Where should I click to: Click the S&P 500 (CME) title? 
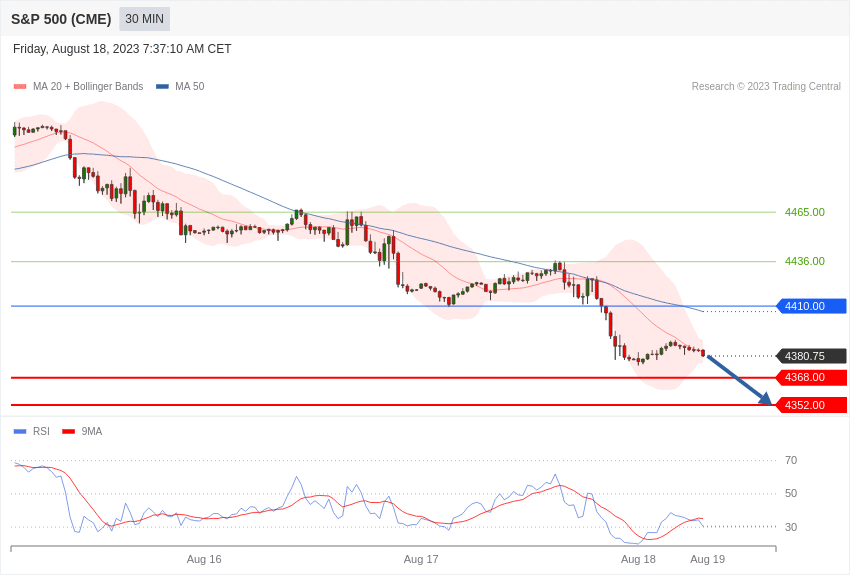[x=61, y=19]
